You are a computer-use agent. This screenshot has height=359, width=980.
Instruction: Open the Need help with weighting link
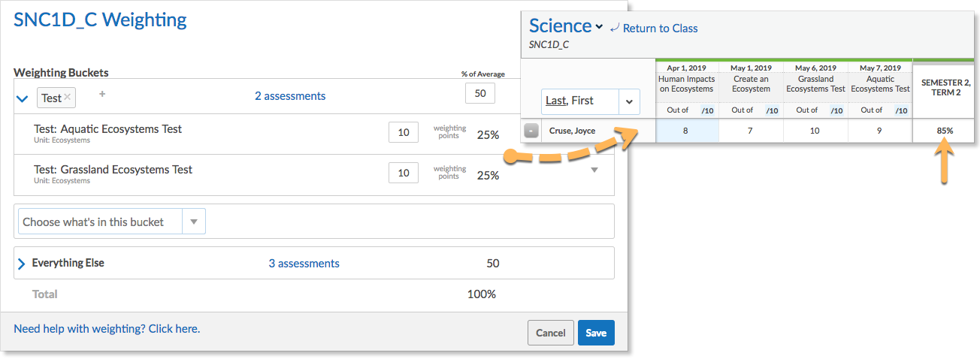pos(107,329)
